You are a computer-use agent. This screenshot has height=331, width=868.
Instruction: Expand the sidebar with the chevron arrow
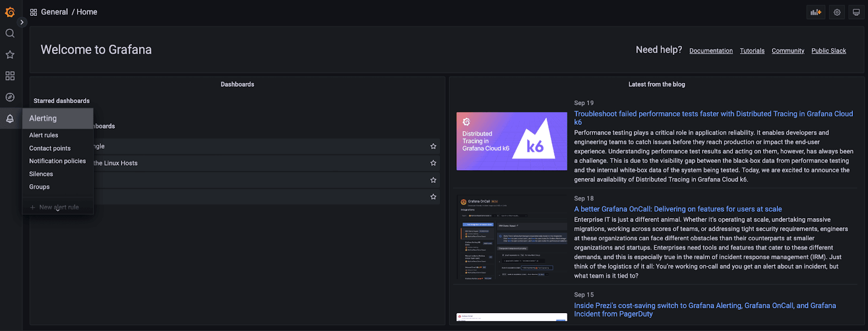[22, 22]
